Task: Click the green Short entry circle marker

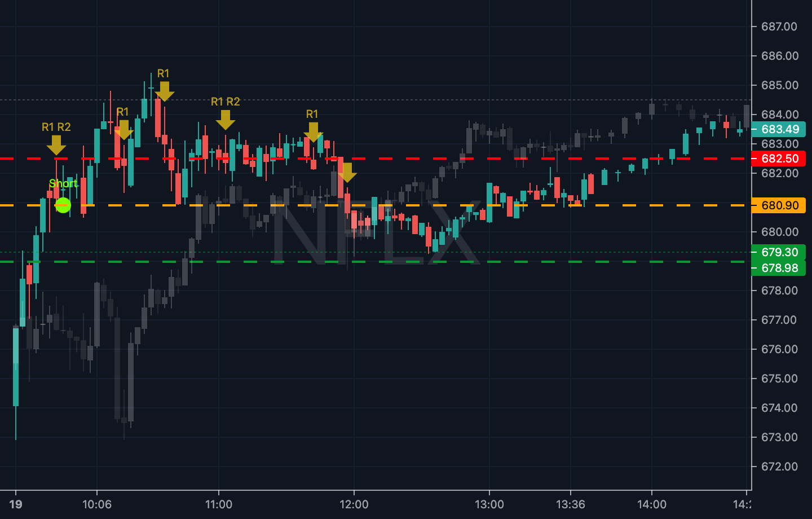Action: pos(63,205)
